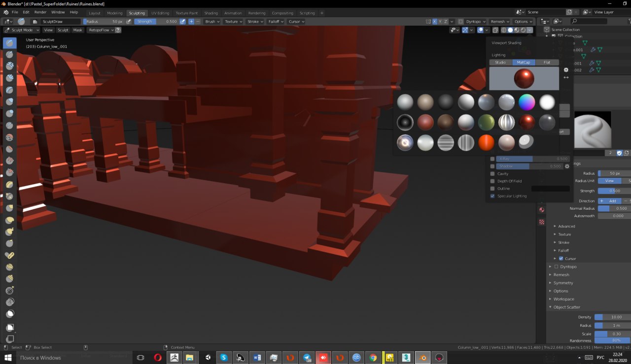The width and height of the screenshot is (631, 364).
Task: Open the Falloff dropdown in header
Action: click(x=276, y=22)
